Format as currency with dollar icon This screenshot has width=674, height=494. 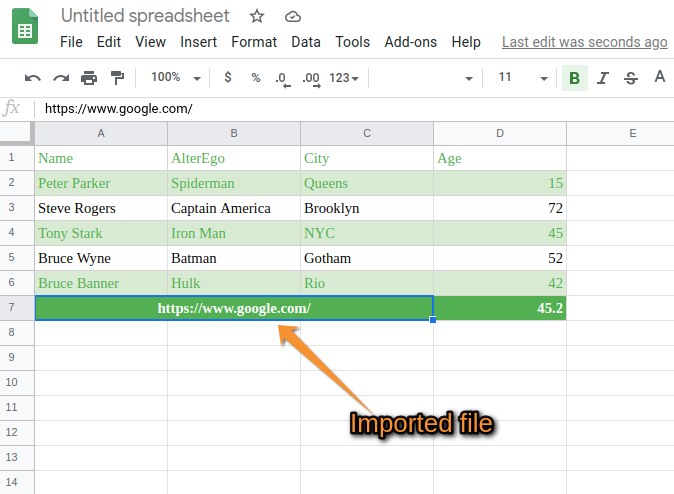[x=228, y=78]
